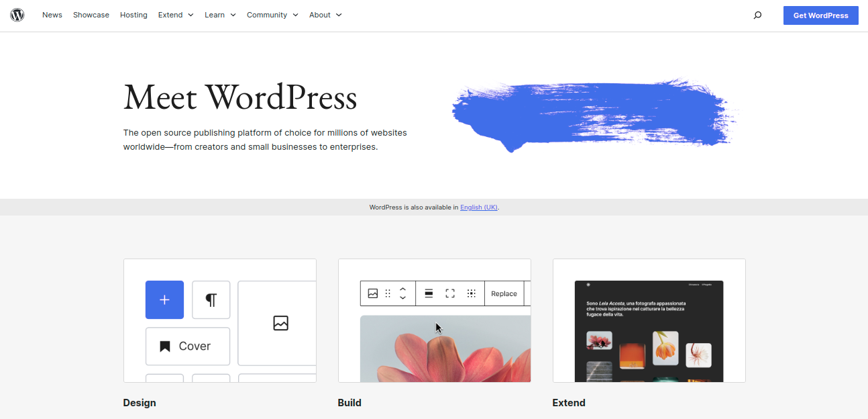Click the move block down arrow
Image resolution: width=868 pixels, height=419 pixels.
click(x=402, y=297)
